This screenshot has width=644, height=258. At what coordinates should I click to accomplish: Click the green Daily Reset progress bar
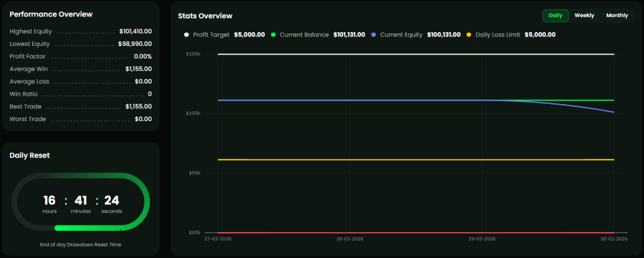click(x=101, y=228)
